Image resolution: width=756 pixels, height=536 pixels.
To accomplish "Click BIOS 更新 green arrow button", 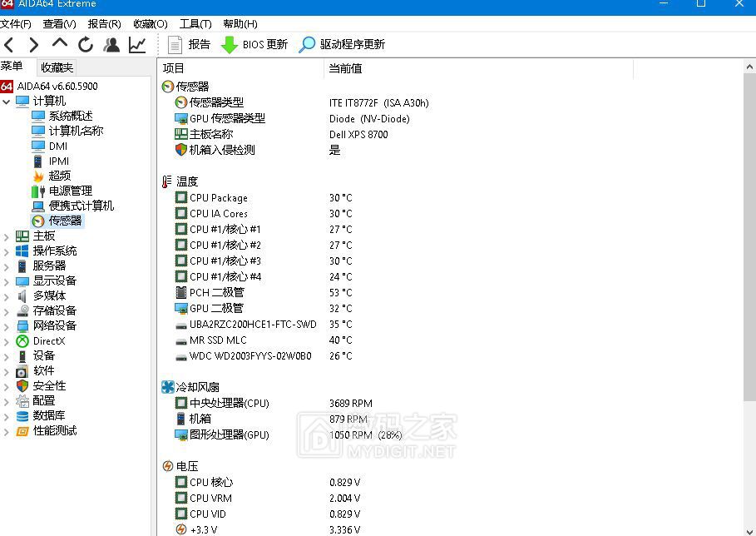I will click(254, 45).
